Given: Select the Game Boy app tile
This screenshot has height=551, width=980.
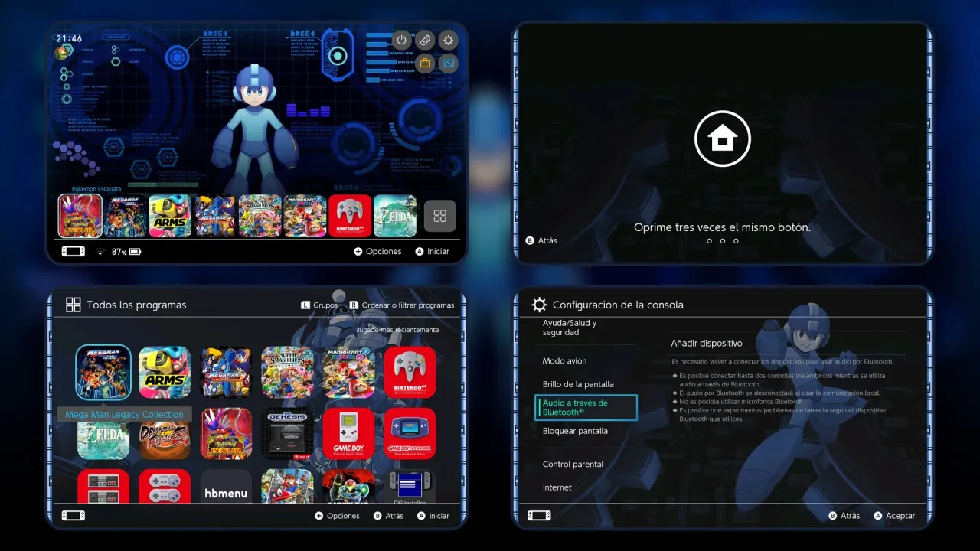Looking at the screenshot, I should pyautogui.click(x=348, y=433).
